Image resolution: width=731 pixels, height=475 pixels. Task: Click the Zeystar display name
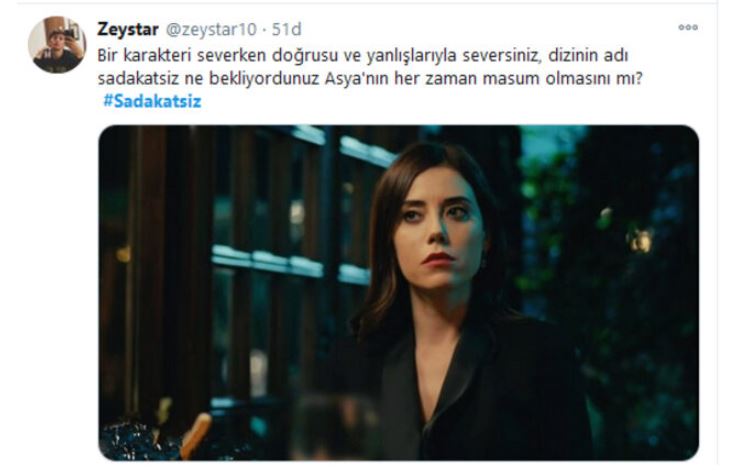(128, 29)
